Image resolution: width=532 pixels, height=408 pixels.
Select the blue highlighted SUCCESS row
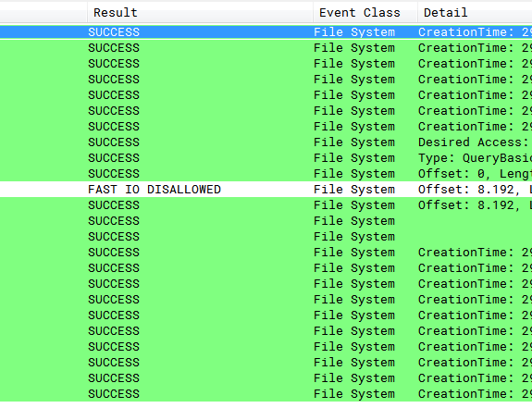pos(266,32)
